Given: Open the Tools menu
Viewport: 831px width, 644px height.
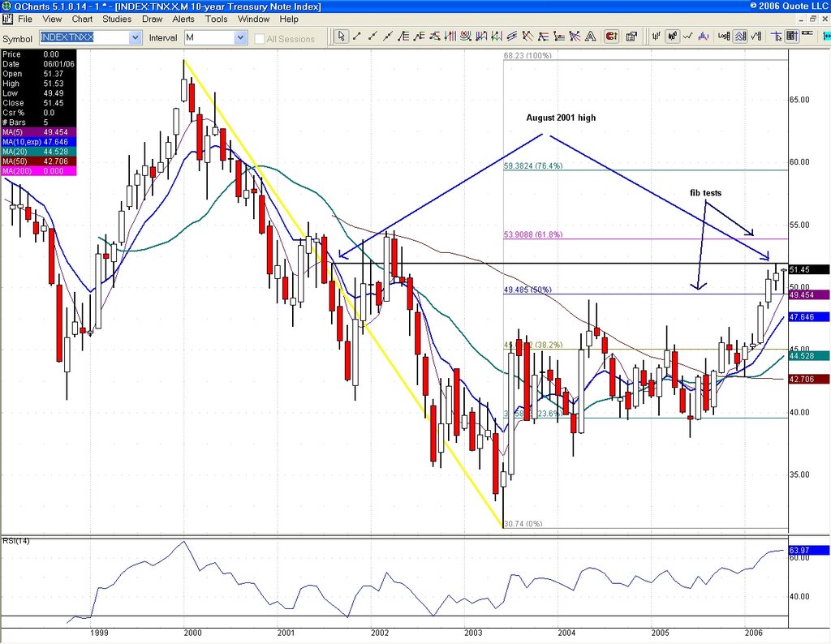Looking at the screenshot, I should (216, 19).
